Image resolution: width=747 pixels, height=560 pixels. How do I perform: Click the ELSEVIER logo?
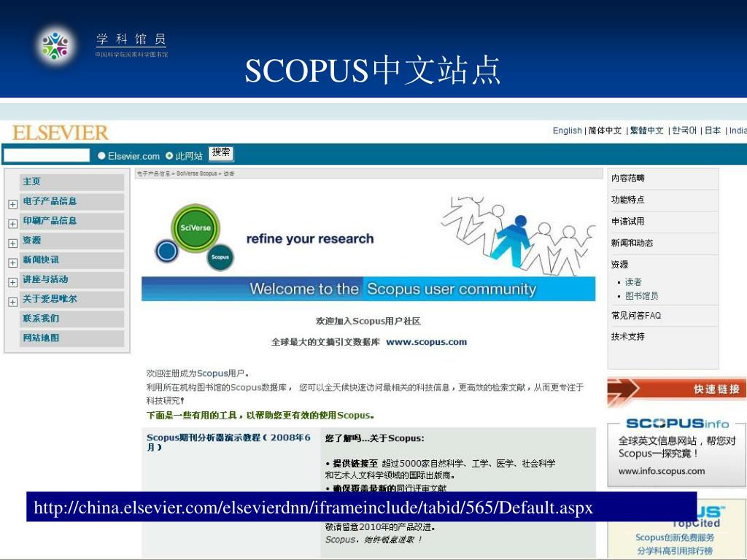[61, 133]
